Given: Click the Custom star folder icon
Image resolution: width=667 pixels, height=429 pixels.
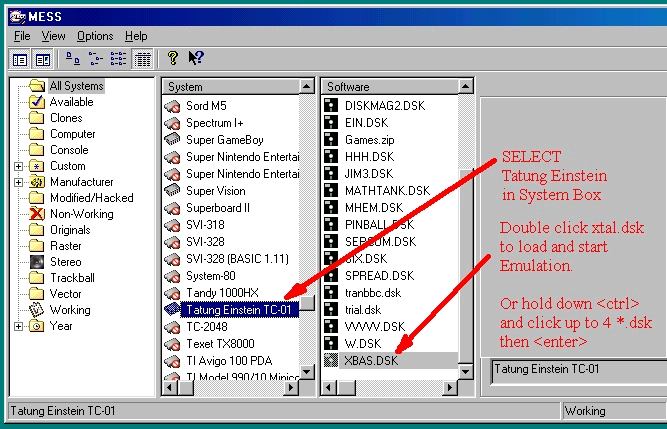Looking at the screenshot, I should point(37,166).
